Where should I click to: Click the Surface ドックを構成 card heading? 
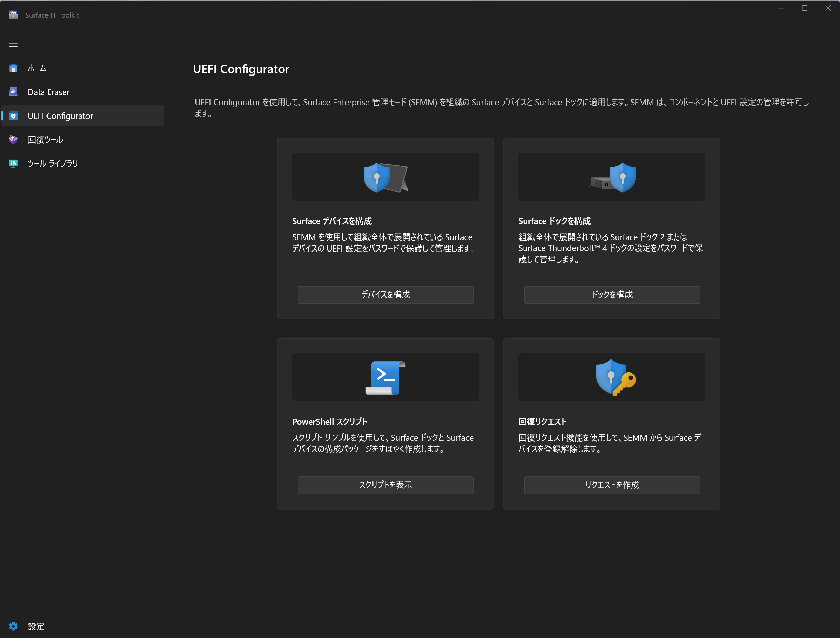(554, 221)
